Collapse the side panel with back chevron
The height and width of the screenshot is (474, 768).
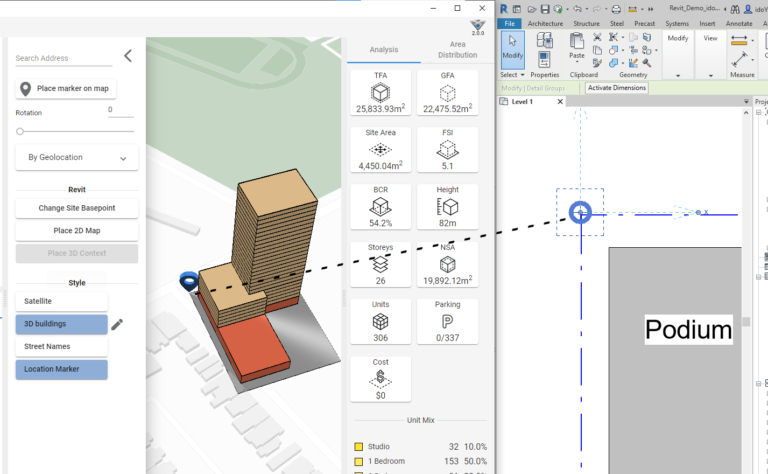128,56
